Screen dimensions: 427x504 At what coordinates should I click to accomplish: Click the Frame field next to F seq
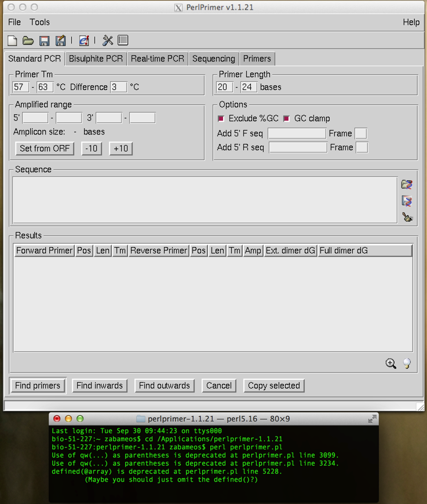pos(361,133)
